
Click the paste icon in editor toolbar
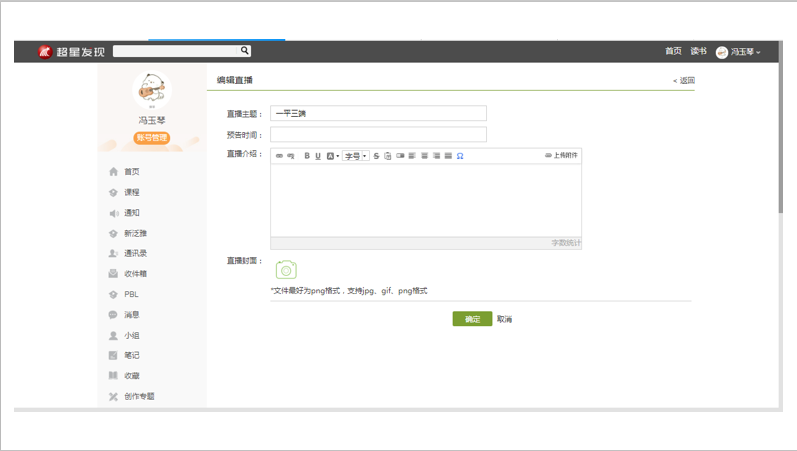tap(388, 156)
